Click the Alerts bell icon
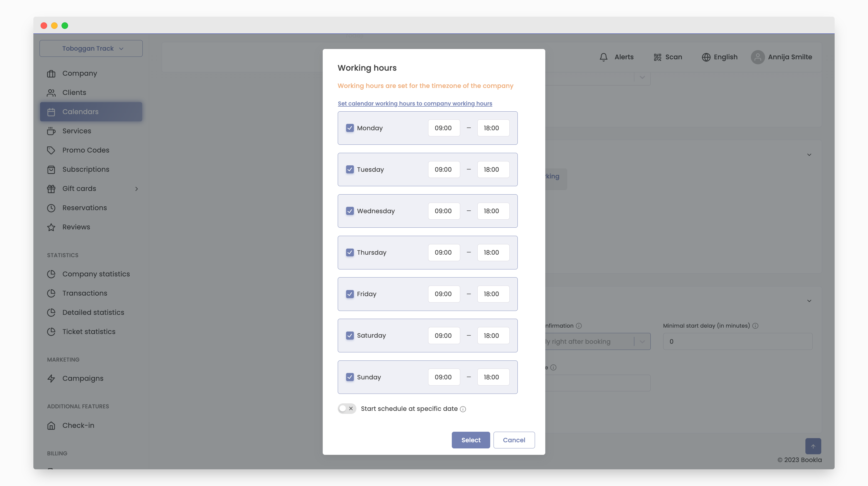Image resolution: width=868 pixels, height=486 pixels. tap(603, 57)
